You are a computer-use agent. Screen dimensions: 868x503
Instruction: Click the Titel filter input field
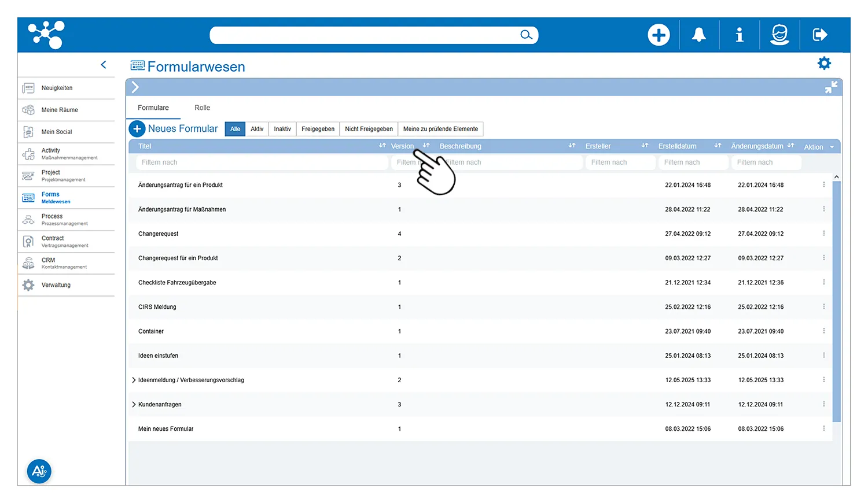pos(262,162)
